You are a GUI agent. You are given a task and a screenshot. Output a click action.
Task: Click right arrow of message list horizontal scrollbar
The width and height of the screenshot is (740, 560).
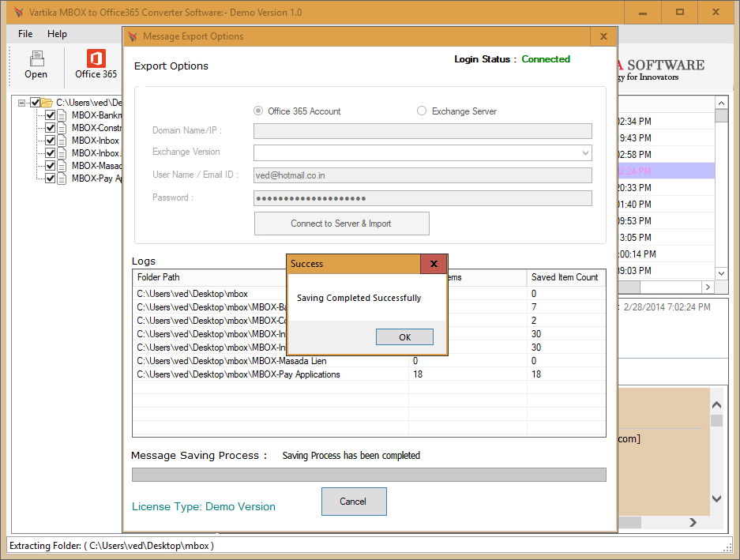[x=708, y=287]
